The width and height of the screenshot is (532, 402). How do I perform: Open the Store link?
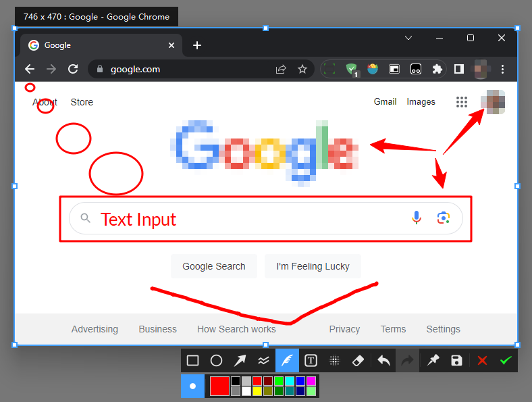pyautogui.click(x=82, y=102)
